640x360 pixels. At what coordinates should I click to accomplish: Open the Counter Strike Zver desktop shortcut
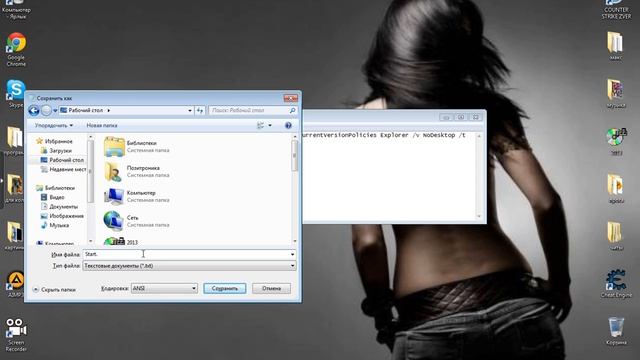[x=616, y=10]
